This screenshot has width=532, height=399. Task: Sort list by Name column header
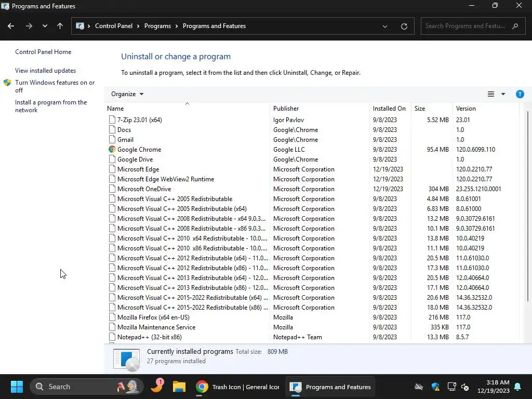pyautogui.click(x=187, y=108)
